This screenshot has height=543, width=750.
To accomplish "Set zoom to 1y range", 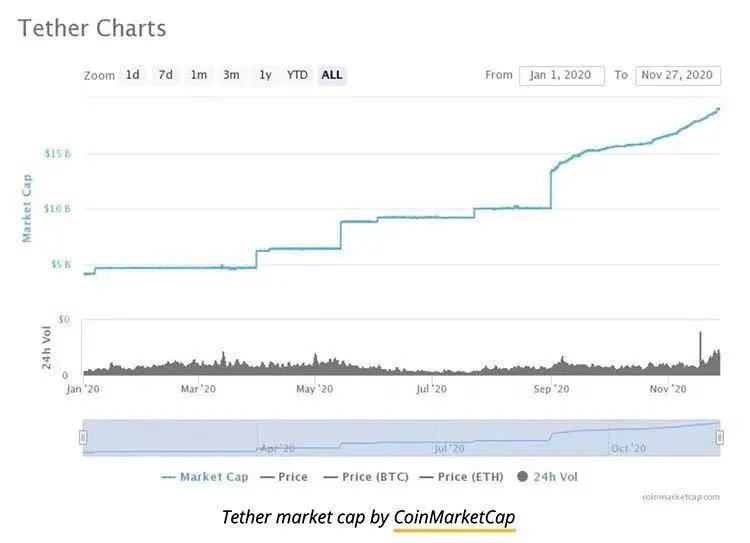I will (x=265, y=75).
